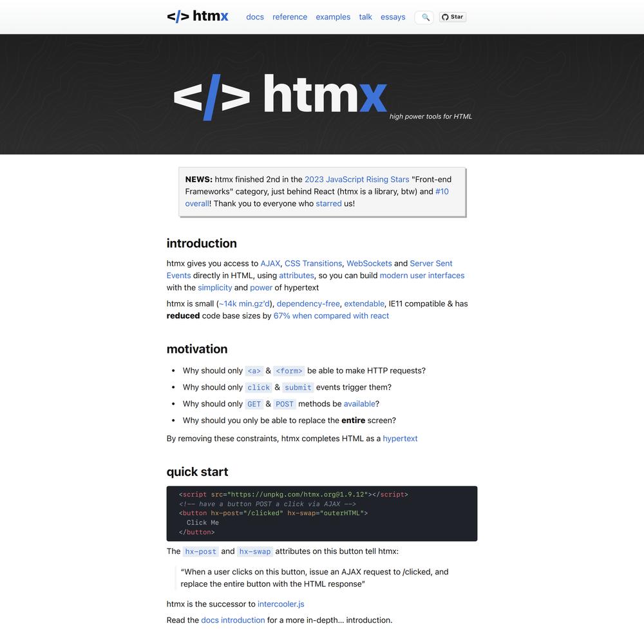Open the 2023 JavaScript Rising Stars link
This screenshot has height=644, width=644.
[357, 180]
